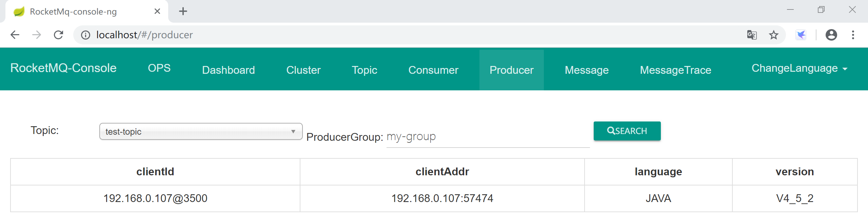The height and width of the screenshot is (223, 868).
Task: Close the RocketMq-console-ng tab
Action: pos(157,12)
